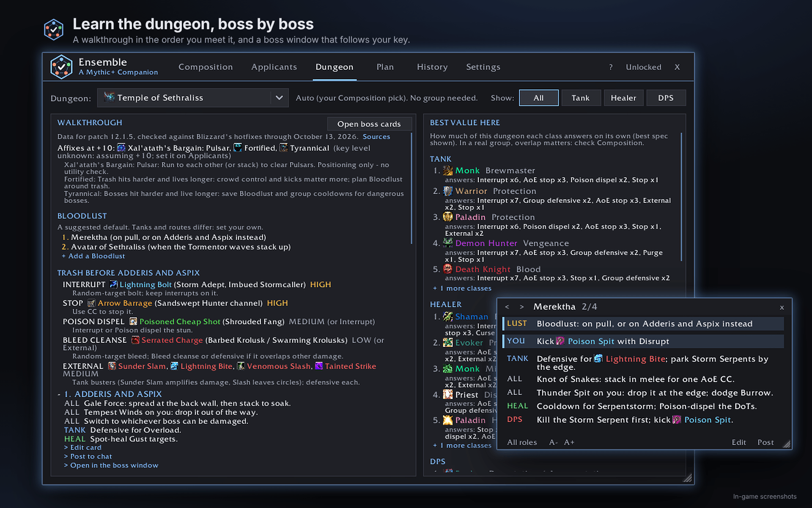Increase font size with A+ in boss window

569,442
